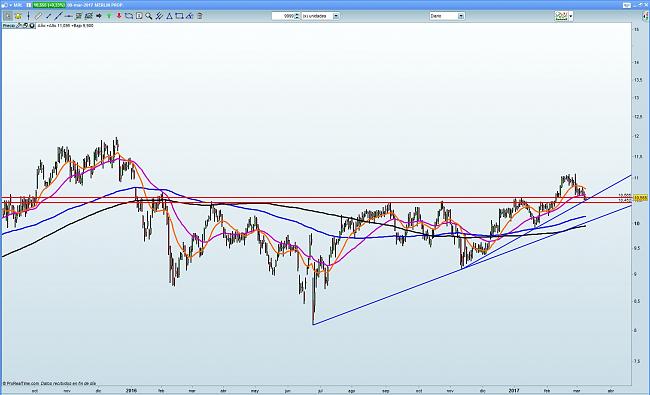
Task: Click the quantity stepper arrows
Action: tap(297, 16)
